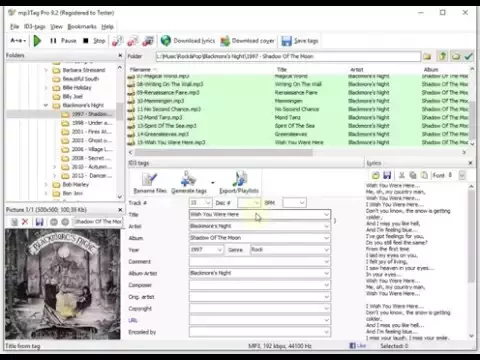Open the View menu
The width and height of the screenshot is (480, 360).
click(x=56, y=27)
